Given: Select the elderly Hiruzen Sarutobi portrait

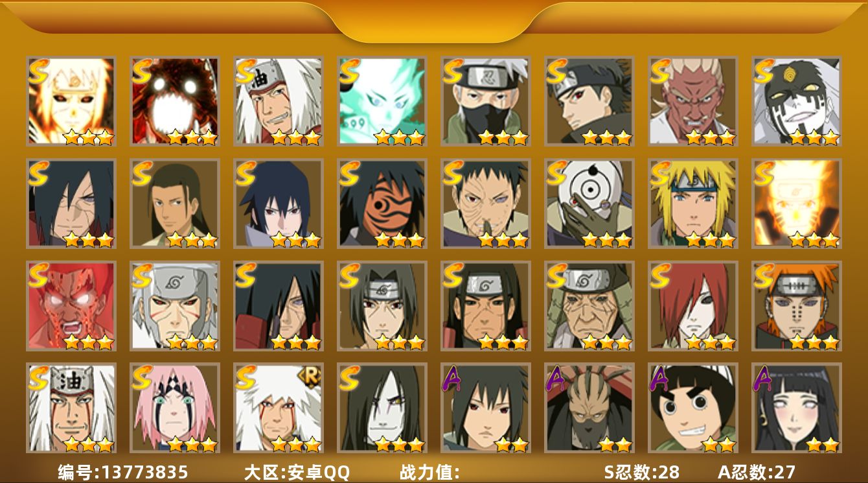Looking at the screenshot, I should click(x=589, y=306).
